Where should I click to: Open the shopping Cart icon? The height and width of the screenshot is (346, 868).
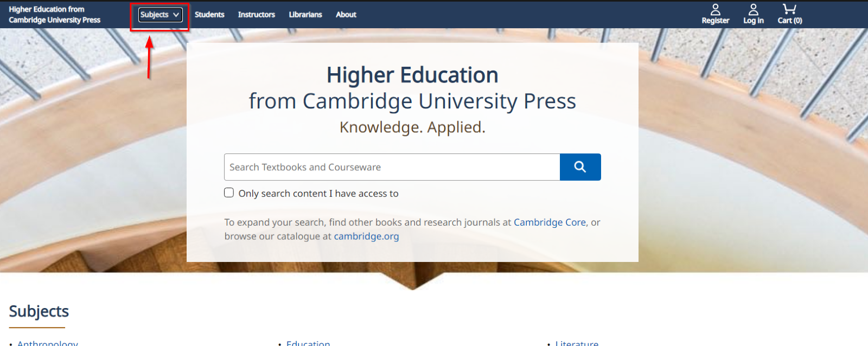[x=789, y=9]
